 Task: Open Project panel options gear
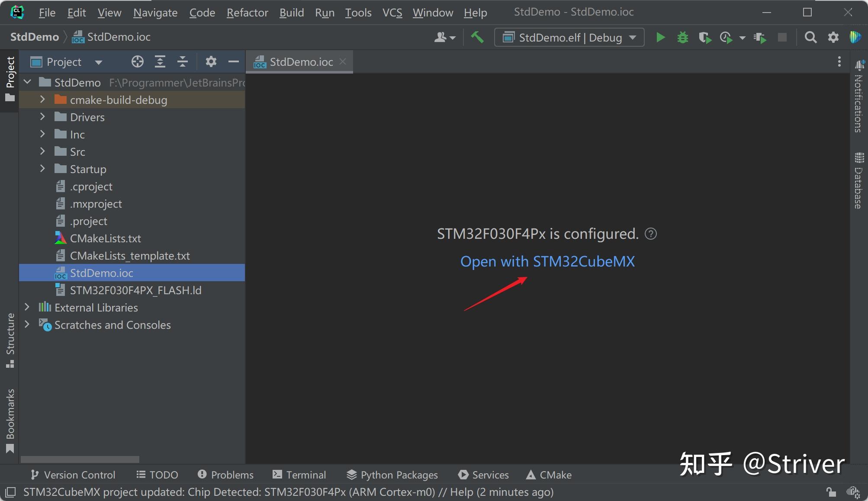[x=211, y=62]
